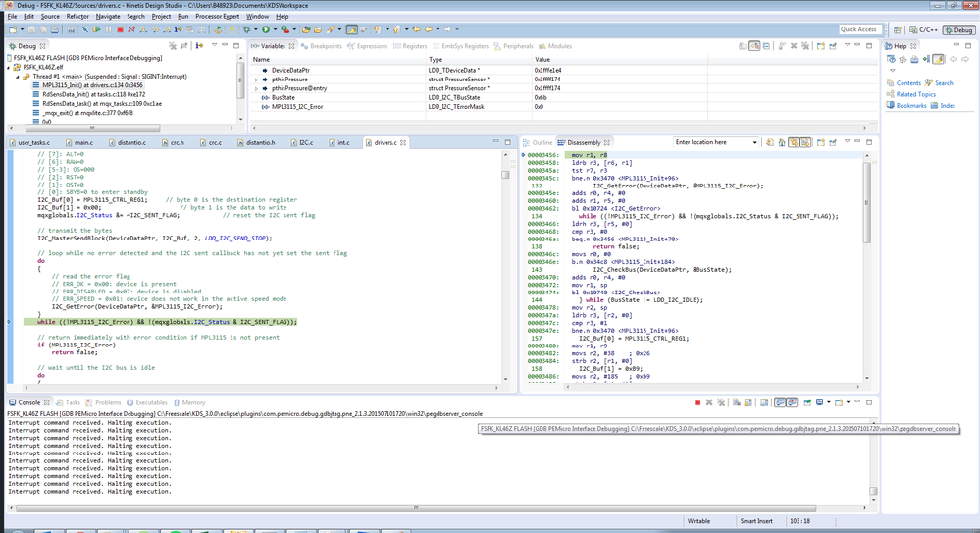The width and height of the screenshot is (980, 533).
Task: Terminate the process from the Console toolbar
Action: coord(697,402)
